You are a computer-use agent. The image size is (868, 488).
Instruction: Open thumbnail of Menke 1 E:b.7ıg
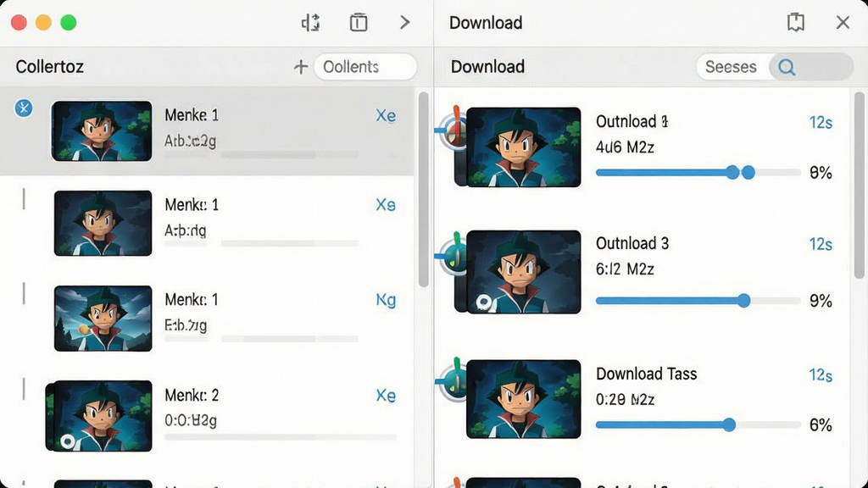(103, 319)
